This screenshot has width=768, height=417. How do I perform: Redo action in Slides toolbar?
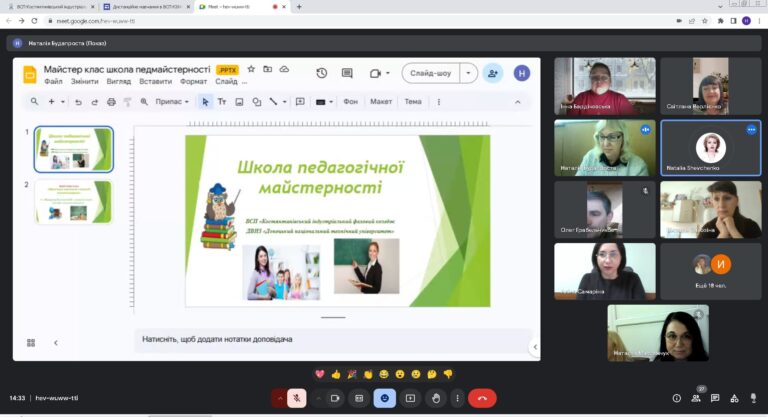(95, 102)
